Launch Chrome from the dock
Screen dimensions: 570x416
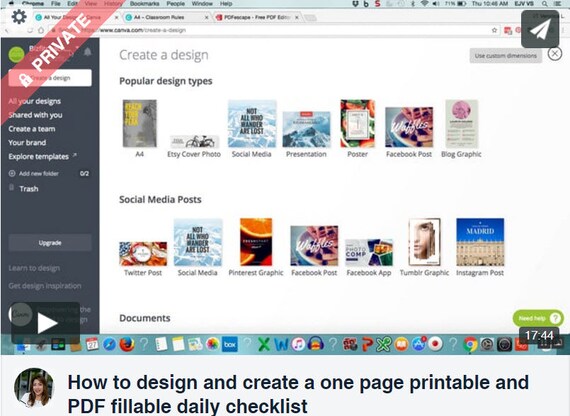click(x=470, y=344)
